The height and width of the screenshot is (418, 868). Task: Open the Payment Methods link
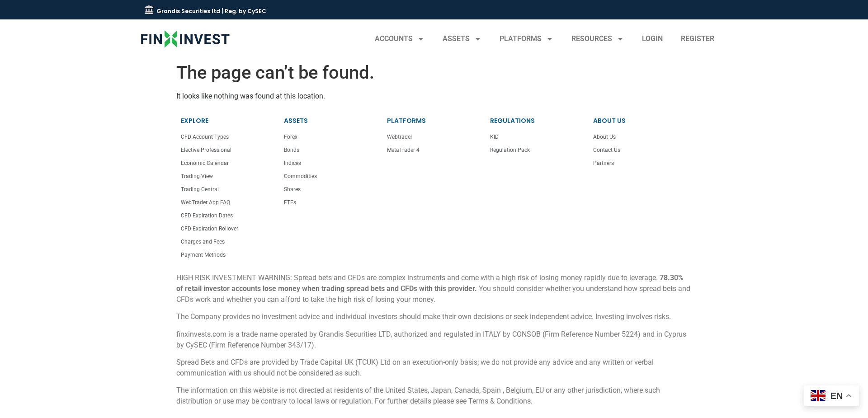click(203, 254)
